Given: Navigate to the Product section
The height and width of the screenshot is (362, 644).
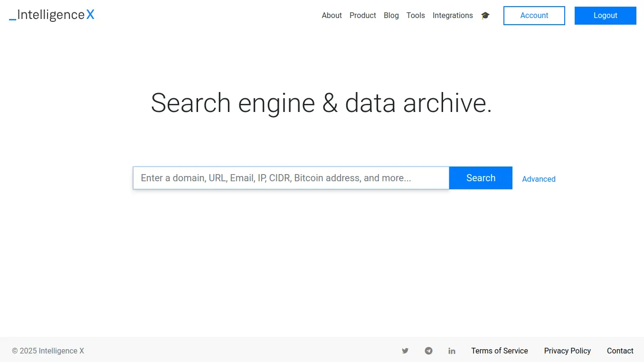Looking at the screenshot, I should pos(362,15).
